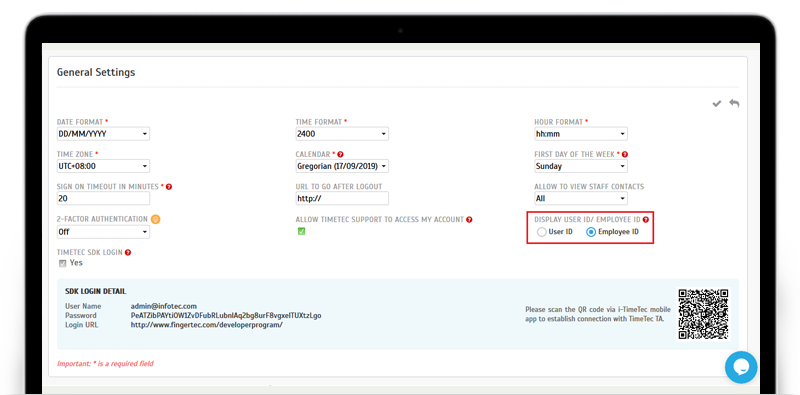
Task: Toggle Allow TimeTec Support access checkbox
Action: 302,232
